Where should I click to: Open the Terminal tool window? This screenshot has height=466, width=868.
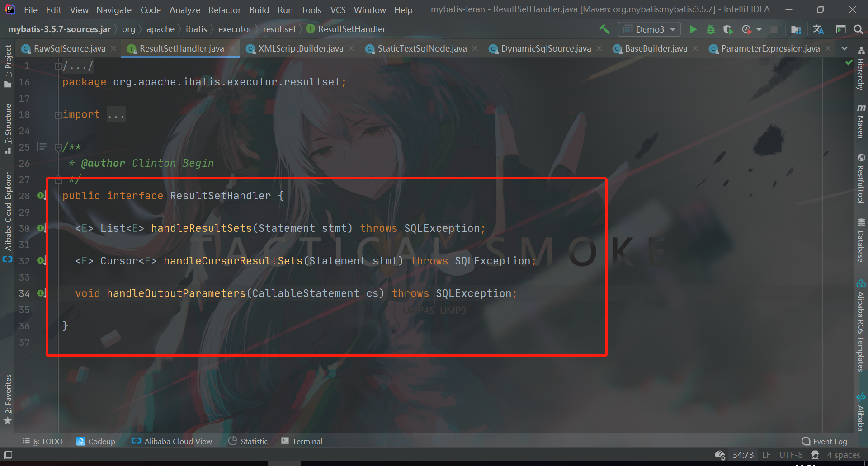tap(302, 442)
